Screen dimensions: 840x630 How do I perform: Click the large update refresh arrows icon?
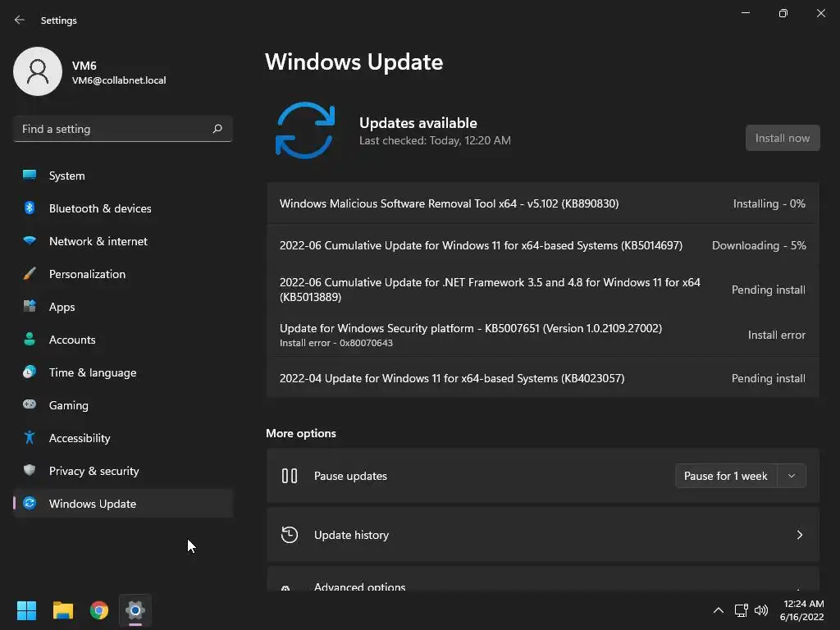(305, 130)
